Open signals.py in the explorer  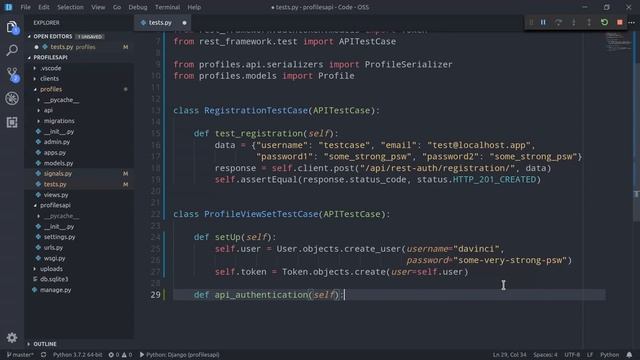tap(58, 173)
